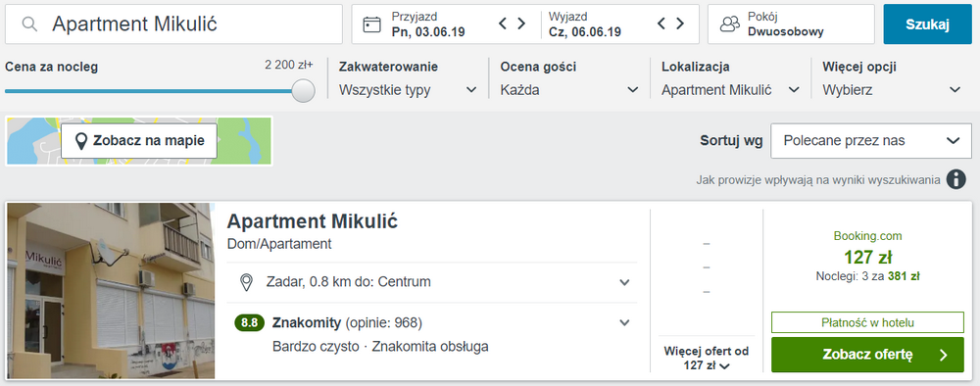Viewport: 980px width, 386px height.
Task: Click the map pin on Zobacz na mapie
Action: click(80, 141)
